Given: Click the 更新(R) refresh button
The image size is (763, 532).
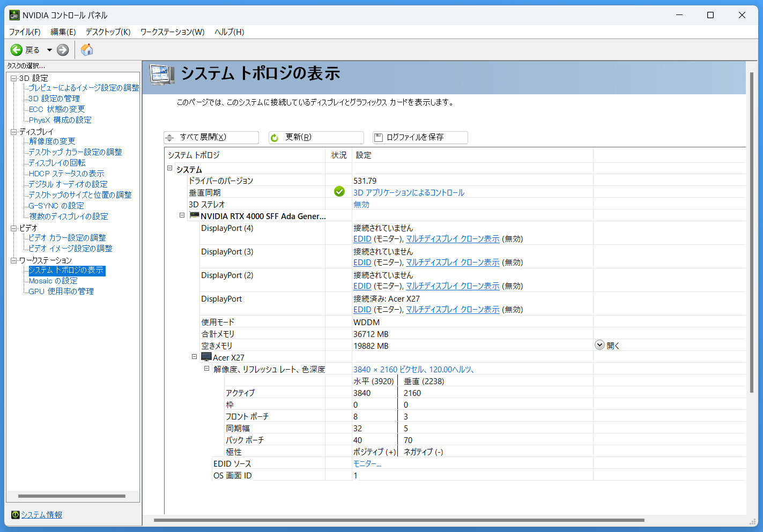Looking at the screenshot, I should tap(316, 138).
